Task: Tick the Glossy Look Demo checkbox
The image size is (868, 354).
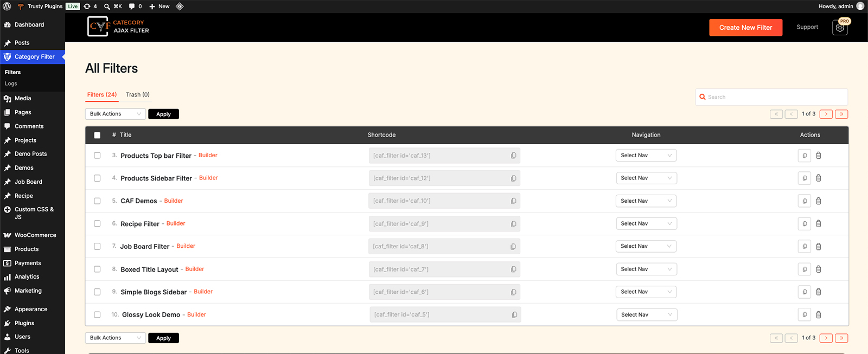Action: coord(97,315)
